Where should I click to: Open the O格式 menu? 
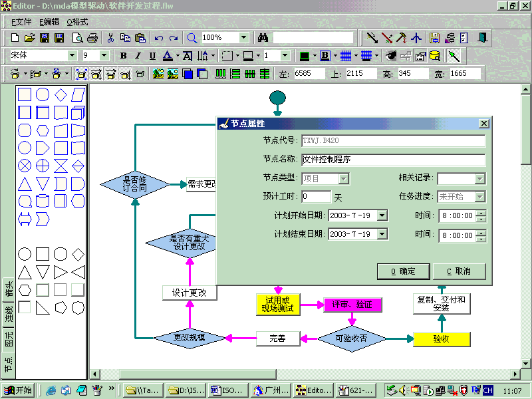pyautogui.click(x=77, y=22)
